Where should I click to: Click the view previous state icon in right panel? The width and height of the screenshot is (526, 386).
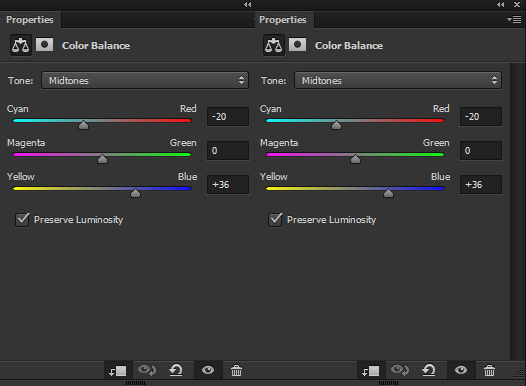coord(399,370)
